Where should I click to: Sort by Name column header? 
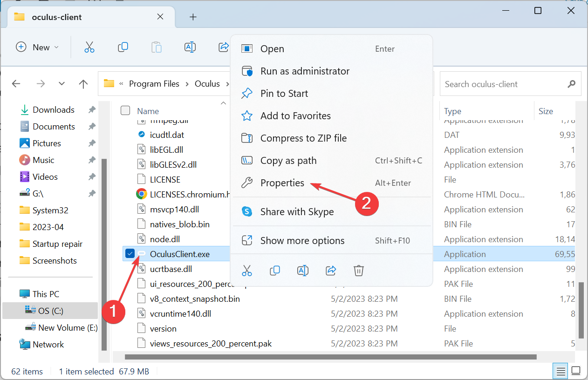(x=148, y=111)
